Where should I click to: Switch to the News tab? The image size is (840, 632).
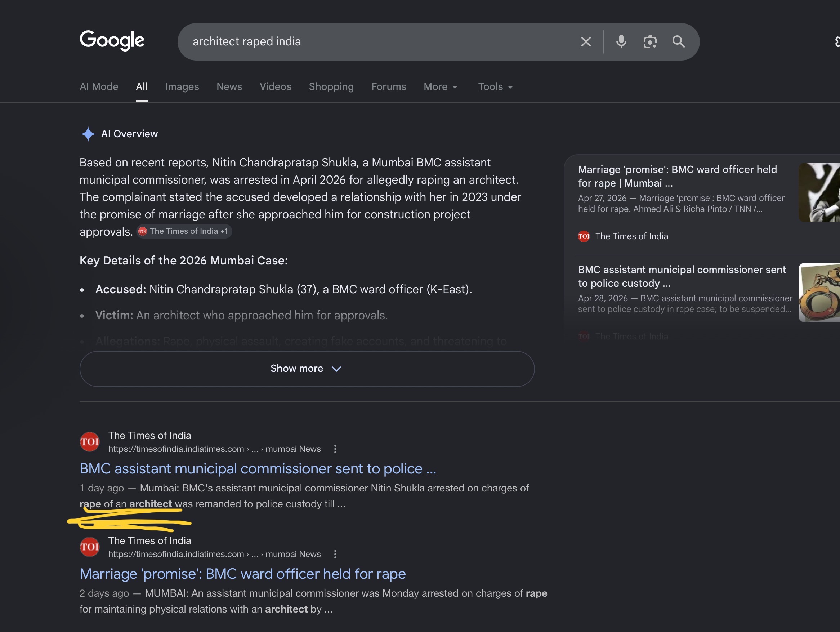coord(229,87)
